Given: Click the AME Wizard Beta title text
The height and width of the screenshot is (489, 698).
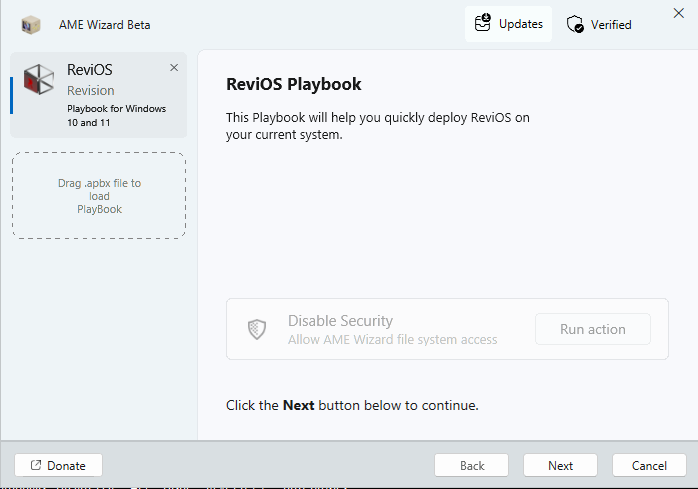Looking at the screenshot, I should coord(105,24).
